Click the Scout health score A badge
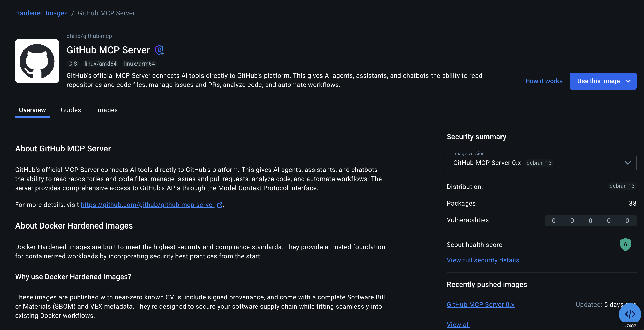The width and height of the screenshot is (644, 330). [625, 245]
